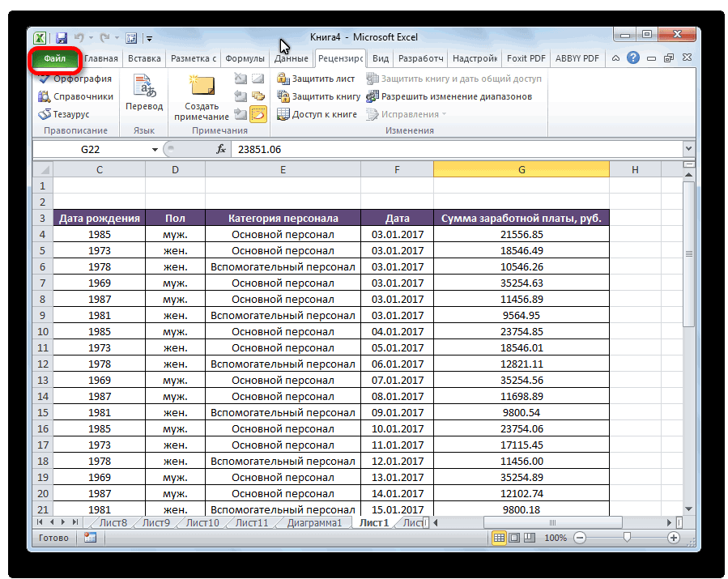Click Защитить лист button
The image size is (728, 579).
coord(316,79)
